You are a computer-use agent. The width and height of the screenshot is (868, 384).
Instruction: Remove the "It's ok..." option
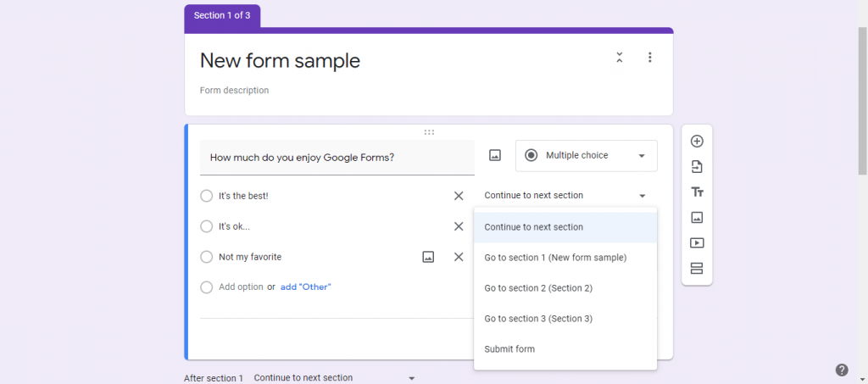coord(459,226)
